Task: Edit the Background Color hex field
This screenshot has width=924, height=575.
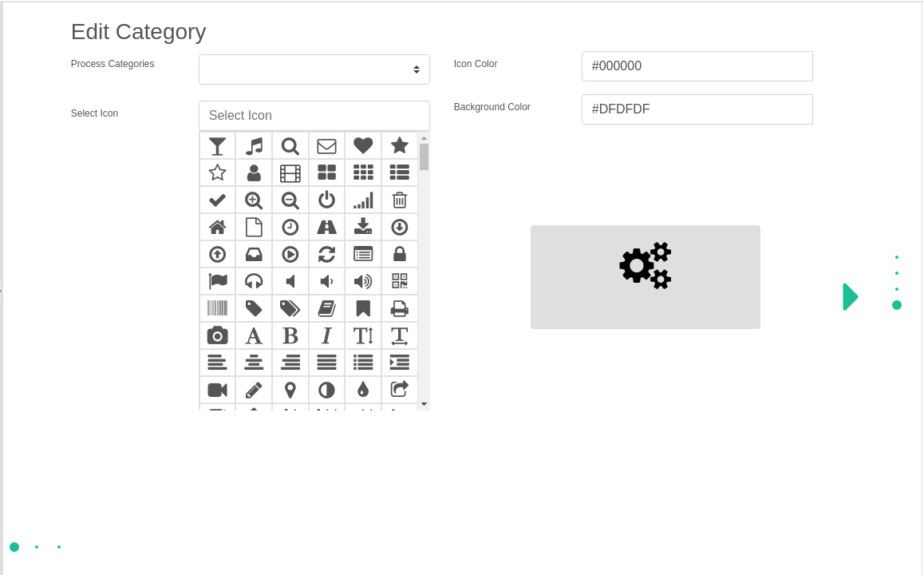Action: (697, 109)
